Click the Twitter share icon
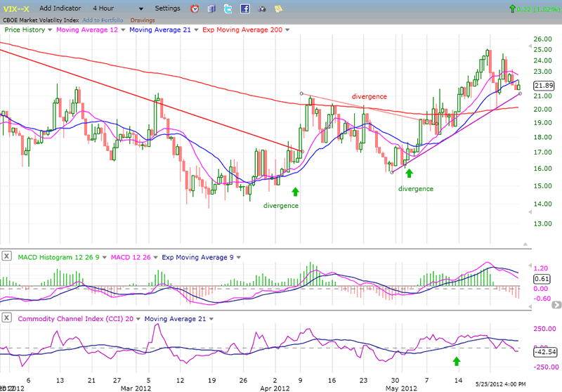Screen dimensions: 562x392 click(x=228, y=9)
